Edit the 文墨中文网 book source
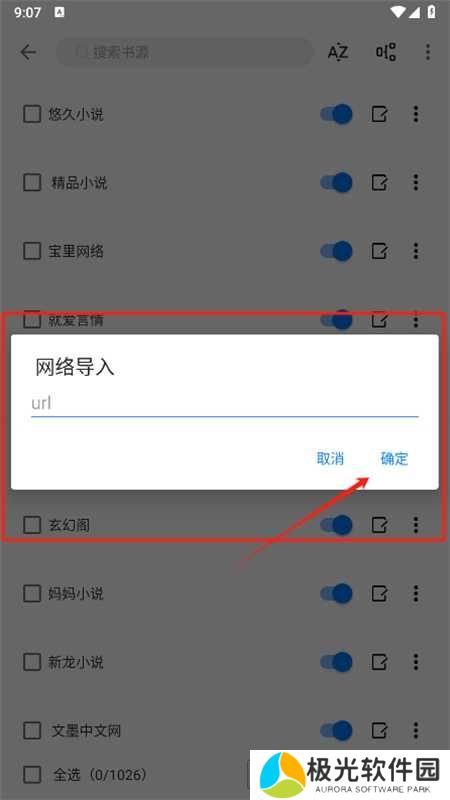This screenshot has height=800, width=450. click(x=379, y=731)
